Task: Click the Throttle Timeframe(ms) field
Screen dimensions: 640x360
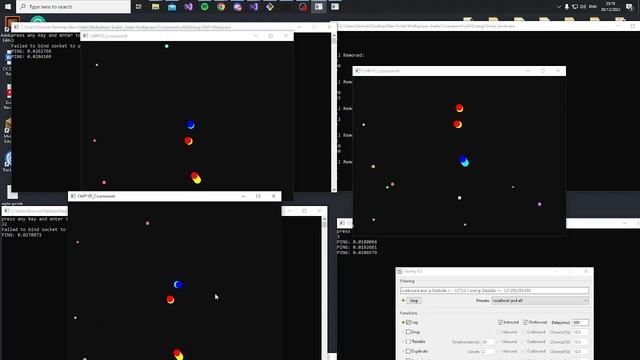Action: (488, 342)
